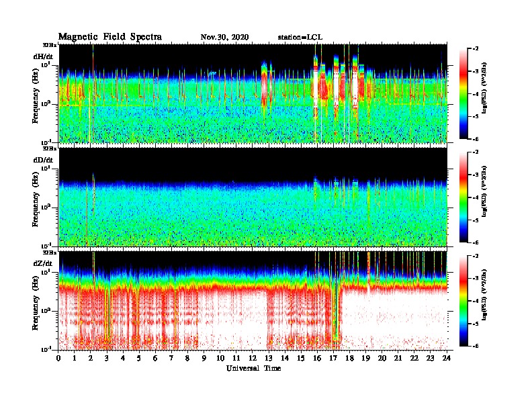Click hour "5" on the time axis
The width and height of the screenshot is (532, 411).
[139, 358]
